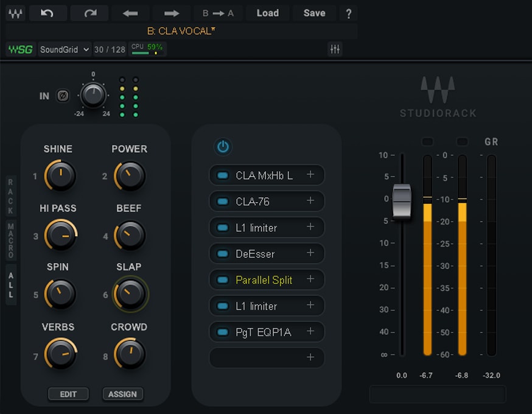The image size is (532, 414).
Task: Click the phase invert icon next to IN
Action: click(63, 96)
